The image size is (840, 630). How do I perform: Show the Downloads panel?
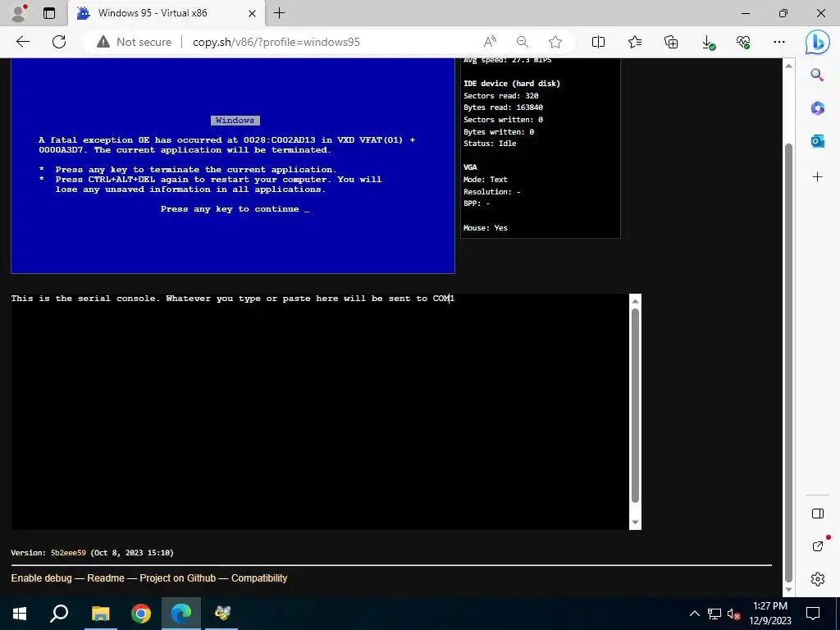(708, 42)
